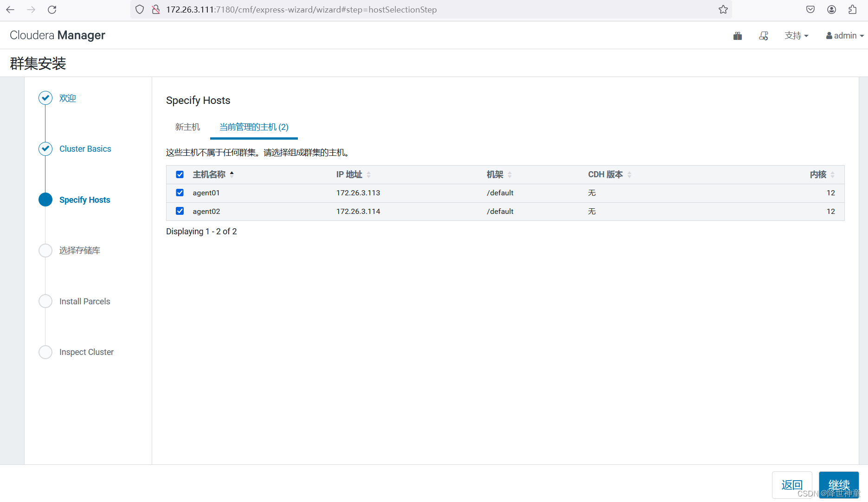Click the agent02 host name

(206, 212)
